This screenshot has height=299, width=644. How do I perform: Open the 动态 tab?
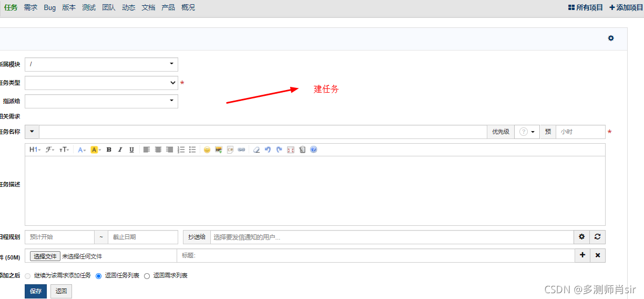coord(128,7)
